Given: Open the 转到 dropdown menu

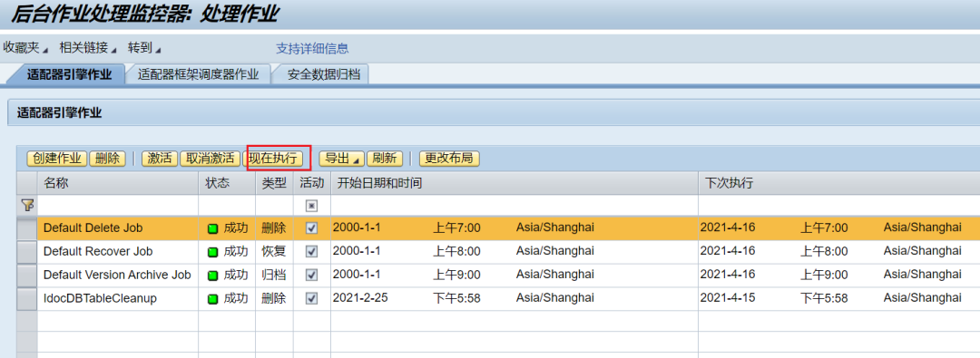Looking at the screenshot, I should 144,48.
